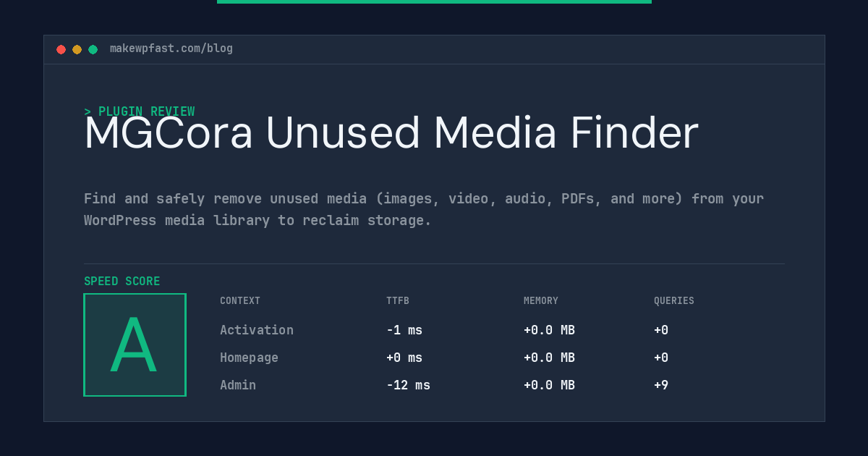The height and width of the screenshot is (456, 868).
Task: Click the red close dot
Action: click(61, 49)
